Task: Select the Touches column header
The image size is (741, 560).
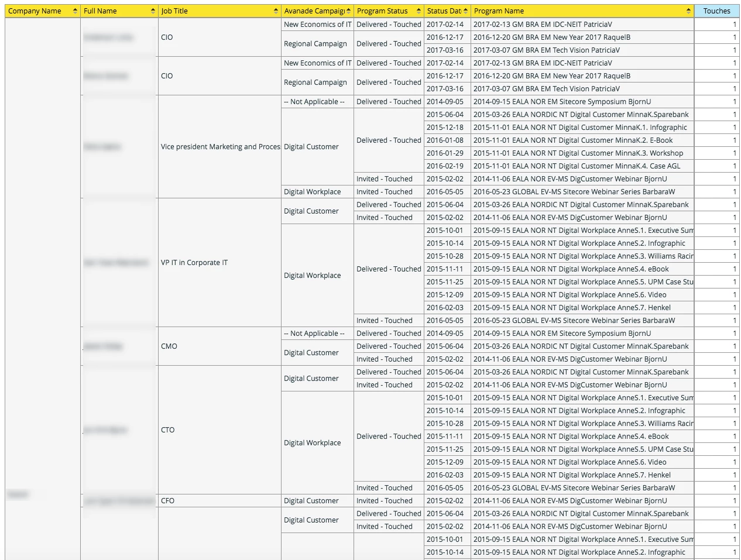Action: coord(717,11)
